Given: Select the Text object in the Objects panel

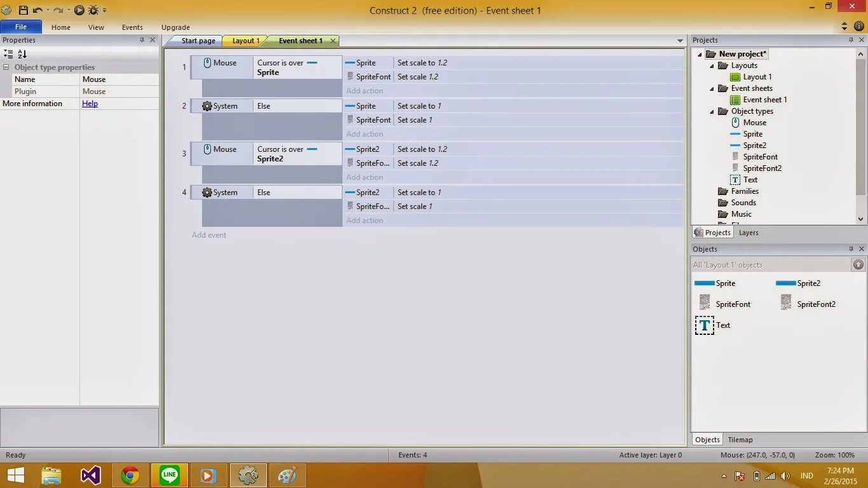Looking at the screenshot, I should click(x=712, y=325).
